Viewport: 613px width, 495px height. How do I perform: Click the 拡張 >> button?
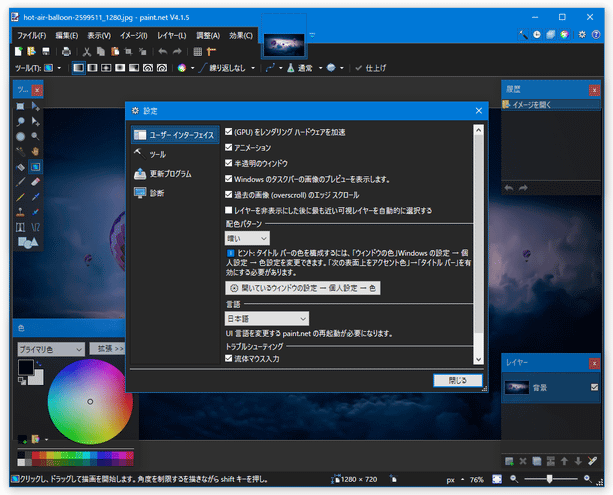click(107, 348)
